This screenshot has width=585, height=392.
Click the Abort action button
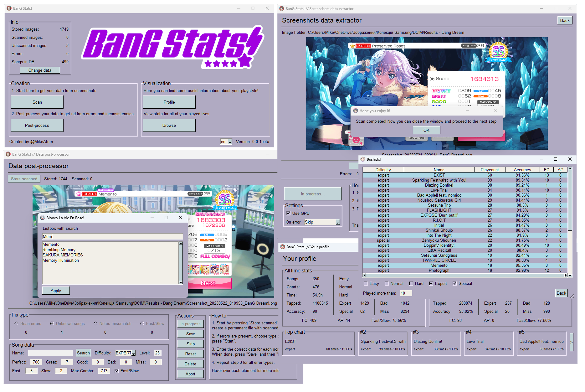pyautogui.click(x=190, y=374)
